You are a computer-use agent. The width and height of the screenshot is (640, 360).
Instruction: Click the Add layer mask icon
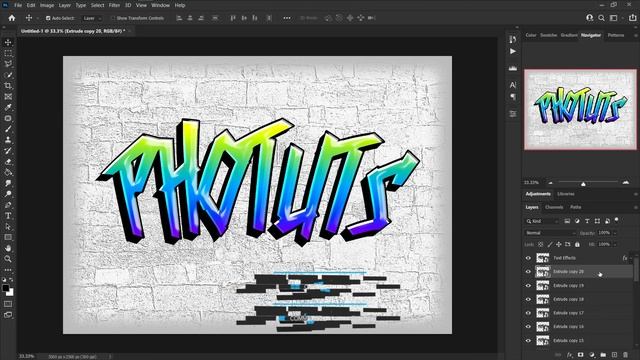click(x=580, y=355)
